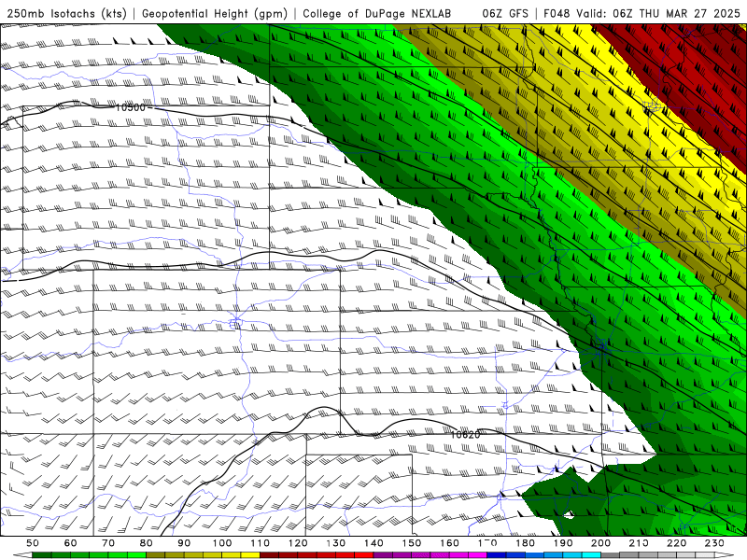Screen dimensions: 747x560
Task: Click the 220 value on the color scale
Action: tap(676, 543)
